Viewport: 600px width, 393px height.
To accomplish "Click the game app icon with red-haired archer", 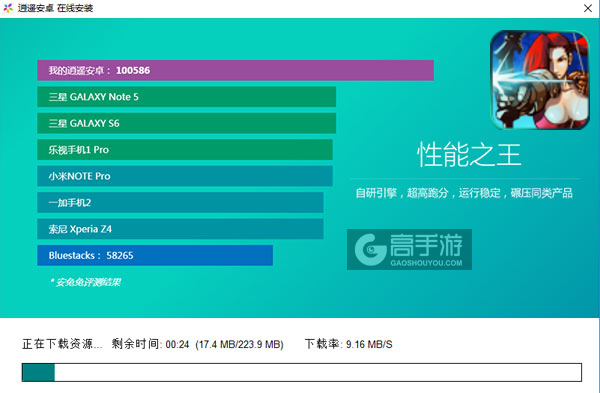I will (x=540, y=80).
